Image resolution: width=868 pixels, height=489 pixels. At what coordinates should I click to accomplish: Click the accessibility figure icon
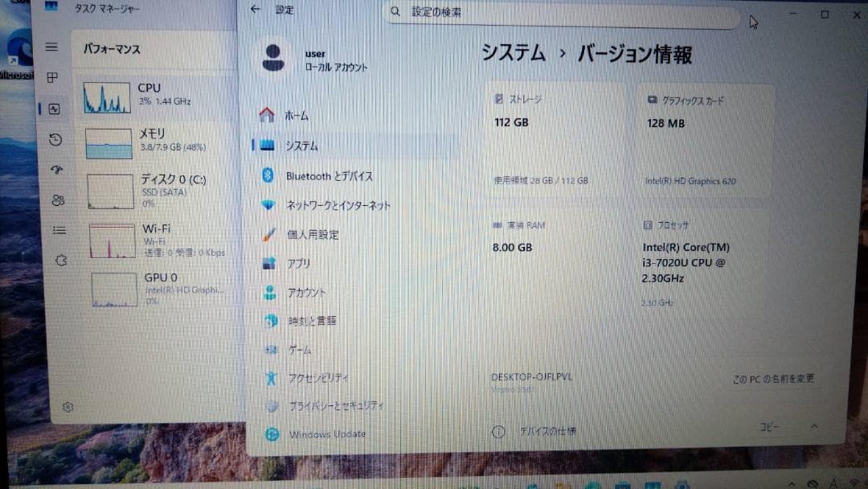pos(272,378)
